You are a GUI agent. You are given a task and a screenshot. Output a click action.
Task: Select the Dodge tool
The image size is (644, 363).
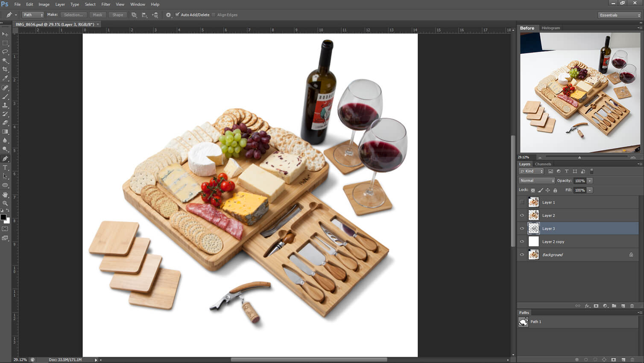pyautogui.click(x=5, y=149)
